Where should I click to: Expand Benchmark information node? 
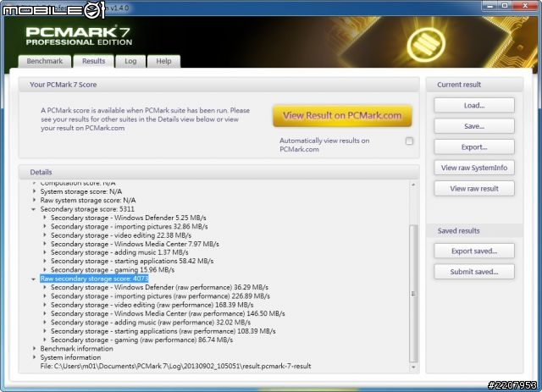pyautogui.click(x=34, y=349)
